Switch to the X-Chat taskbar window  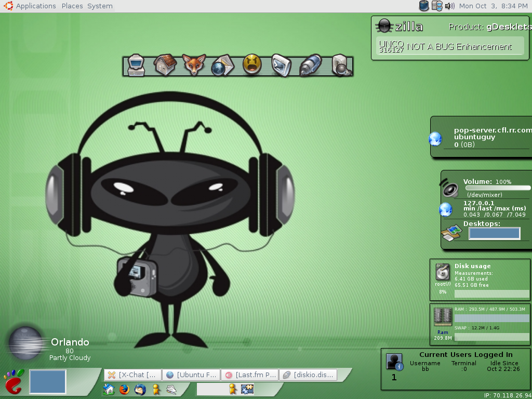(x=132, y=375)
